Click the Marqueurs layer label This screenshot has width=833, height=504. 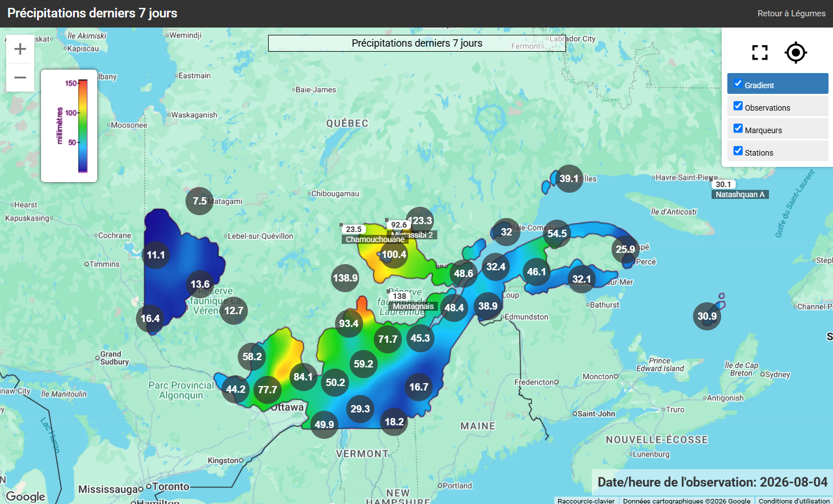click(x=763, y=130)
